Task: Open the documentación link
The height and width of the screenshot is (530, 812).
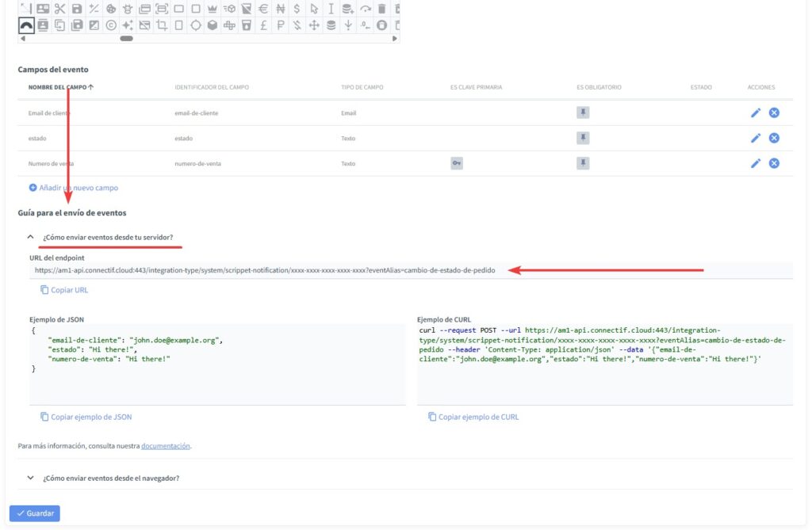Action: 165,446
